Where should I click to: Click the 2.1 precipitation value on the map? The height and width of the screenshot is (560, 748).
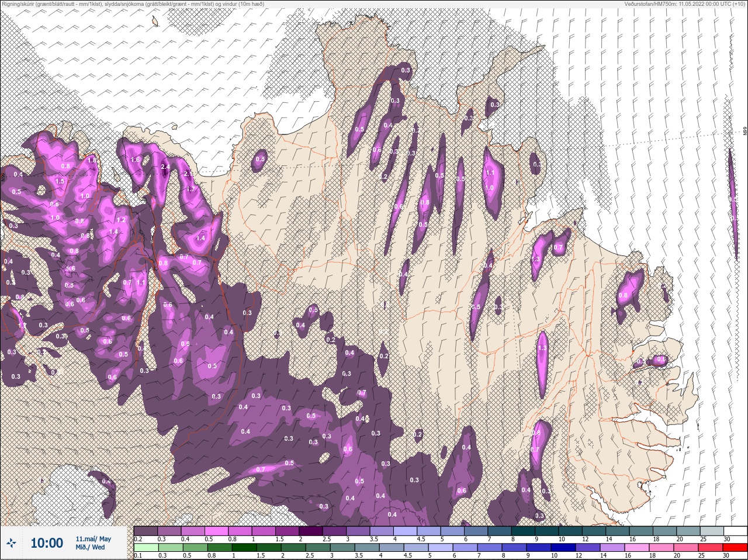(188, 174)
